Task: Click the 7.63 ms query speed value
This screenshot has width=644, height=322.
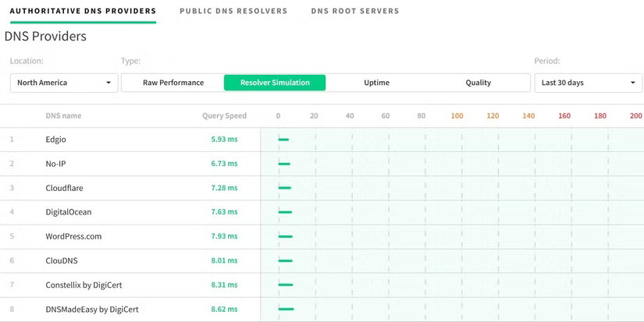Action: click(x=224, y=211)
